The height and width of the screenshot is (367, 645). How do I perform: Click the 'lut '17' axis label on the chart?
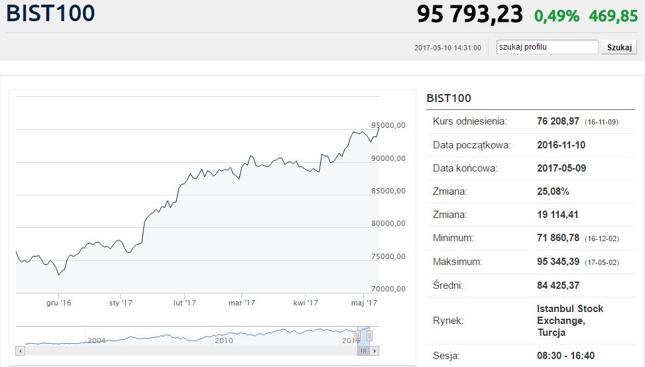tap(185, 303)
